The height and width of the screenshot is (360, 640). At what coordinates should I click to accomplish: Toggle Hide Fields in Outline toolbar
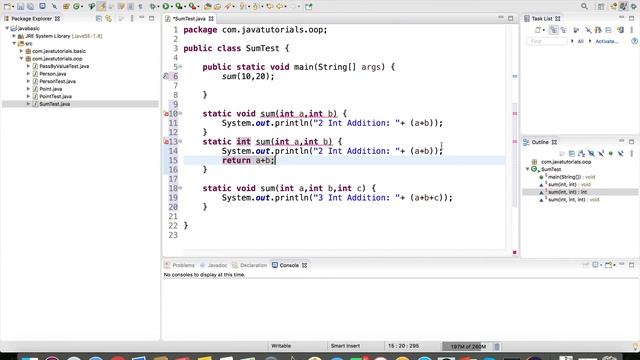coord(591,153)
